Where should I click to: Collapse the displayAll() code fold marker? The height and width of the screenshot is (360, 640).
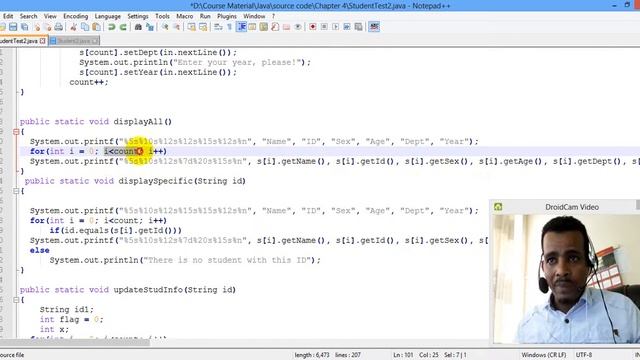[16, 131]
